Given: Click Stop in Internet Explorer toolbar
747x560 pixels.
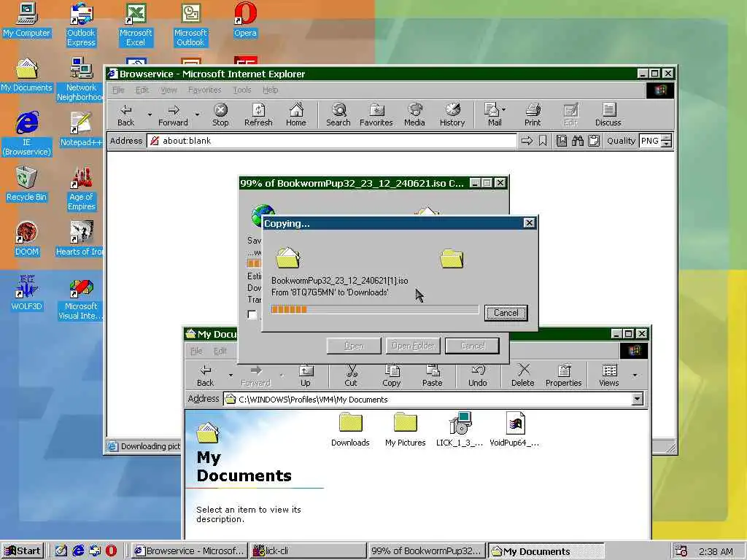Looking at the screenshot, I should (x=220, y=115).
